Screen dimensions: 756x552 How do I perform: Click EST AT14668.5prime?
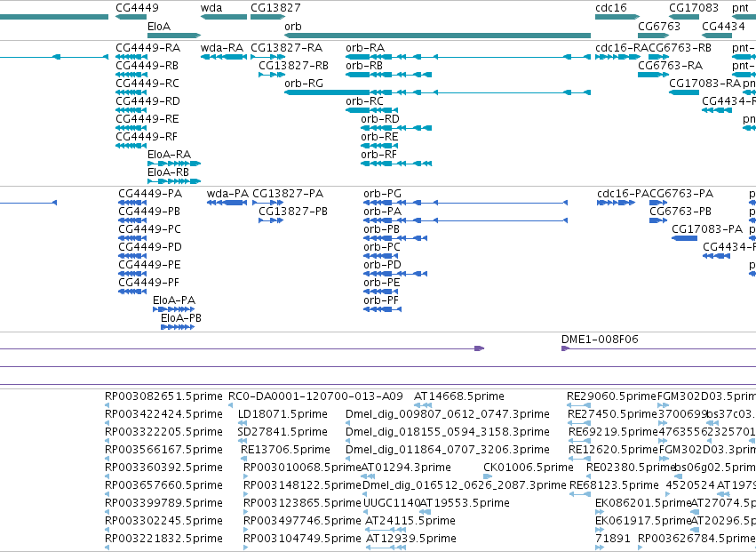424,406
